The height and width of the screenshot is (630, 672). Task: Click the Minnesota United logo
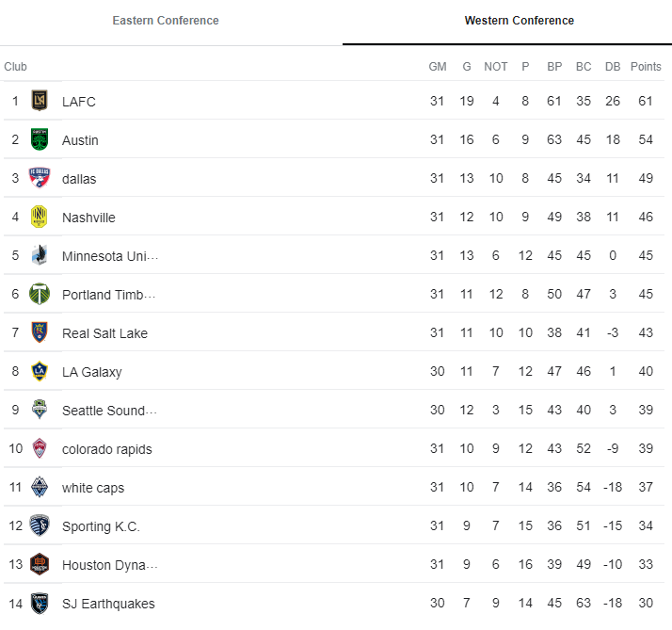click(x=40, y=255)
